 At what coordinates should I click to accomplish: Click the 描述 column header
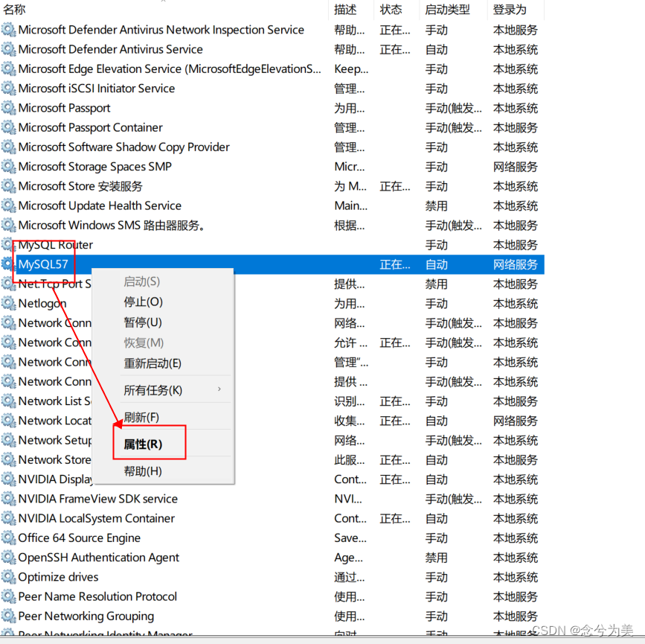point(345,10)
